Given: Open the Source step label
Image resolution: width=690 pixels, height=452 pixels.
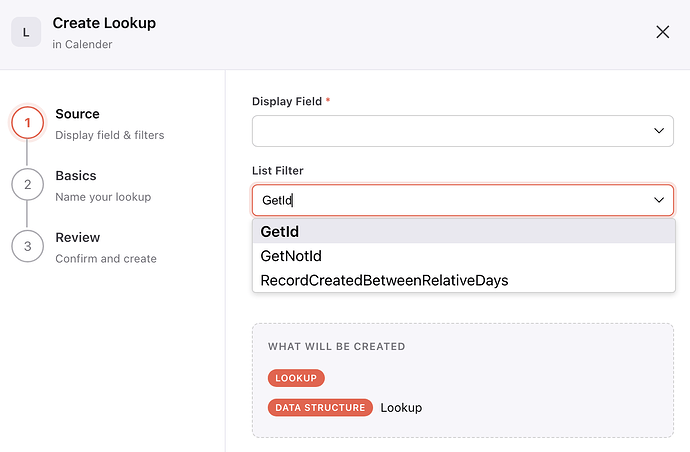Looking at the screenshot, I should pos(77,114).
